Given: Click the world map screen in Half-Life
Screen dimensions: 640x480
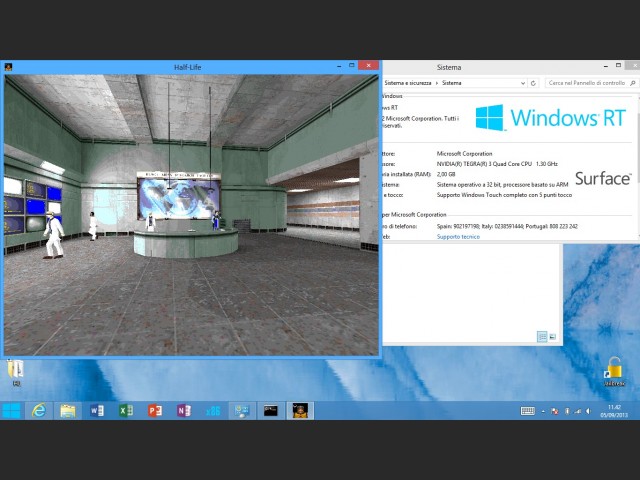Looking at the screenshot, I should click(x=178, y=198).
